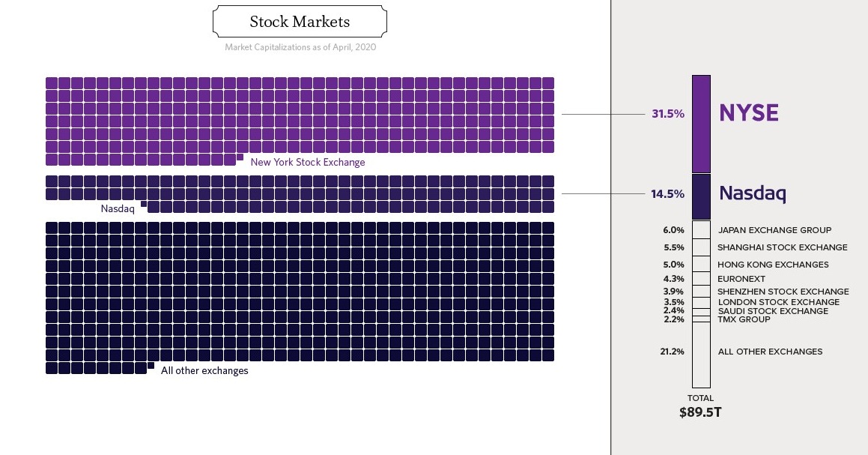Viewport: 868px width, 455px height.
Task: Select the 2.4% value
Action: (x=674, y=311)
